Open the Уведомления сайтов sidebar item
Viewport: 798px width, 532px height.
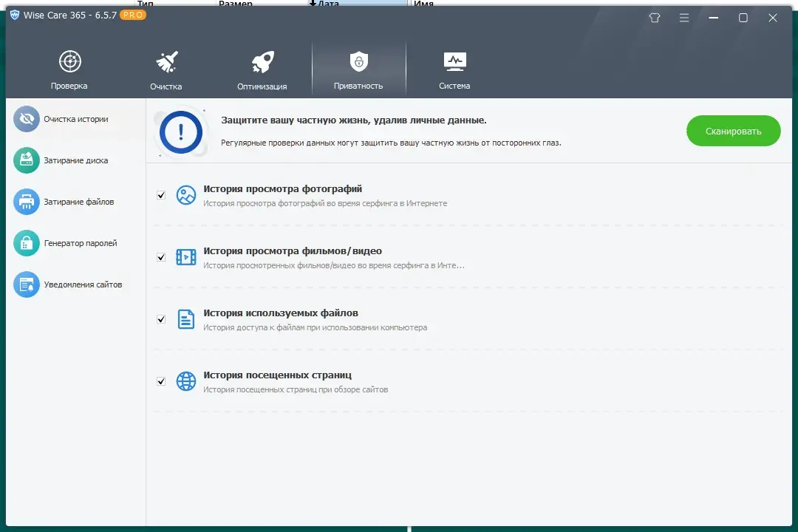76,284
